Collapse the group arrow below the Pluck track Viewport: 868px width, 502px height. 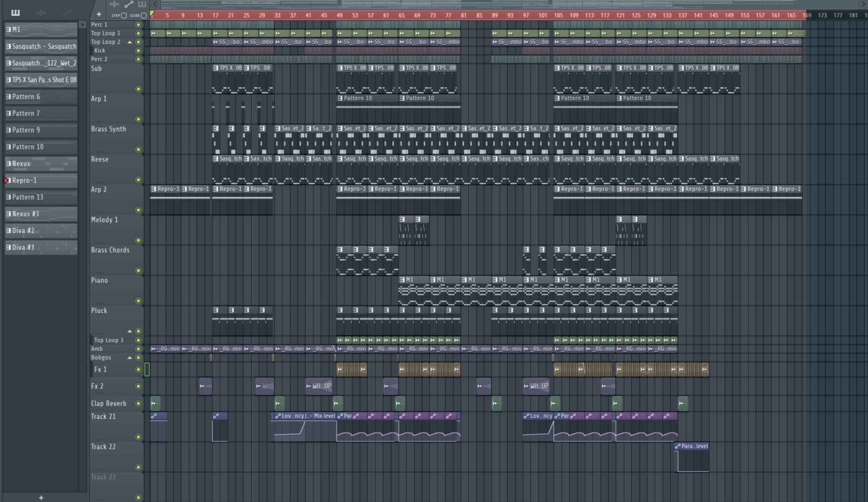(130, 331)
